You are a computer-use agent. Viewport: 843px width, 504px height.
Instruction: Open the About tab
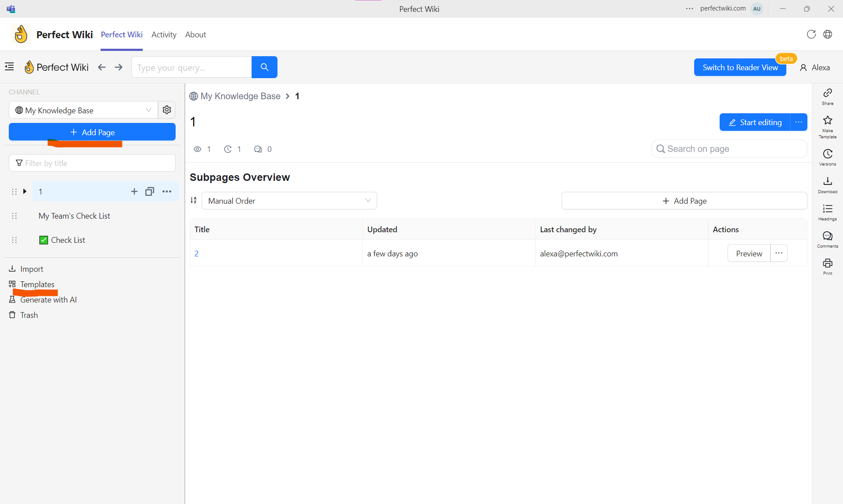195,34
